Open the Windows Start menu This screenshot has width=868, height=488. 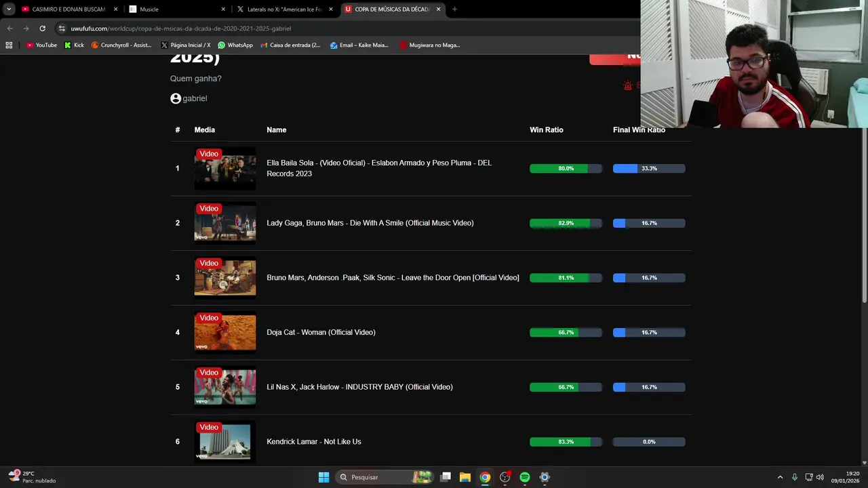click(x=323, y=477)
